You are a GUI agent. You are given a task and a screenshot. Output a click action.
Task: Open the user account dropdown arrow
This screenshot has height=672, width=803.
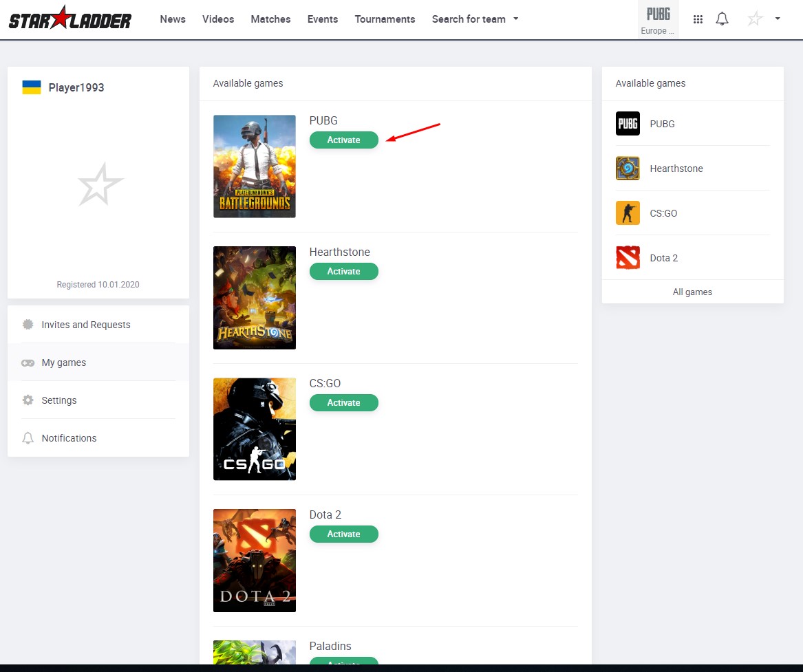coord(778,19)
